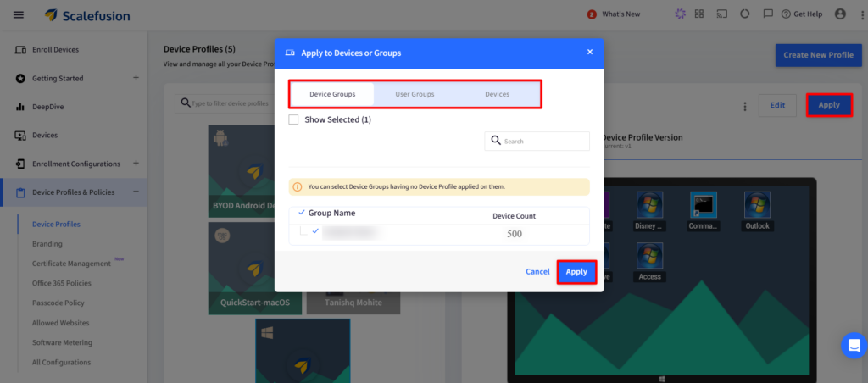The height and width of the screenshot is (383, 868).
Task: Click the Device Profiles & Policies clipboard icon
Action: pyautogui.click(x=20, y=192)
